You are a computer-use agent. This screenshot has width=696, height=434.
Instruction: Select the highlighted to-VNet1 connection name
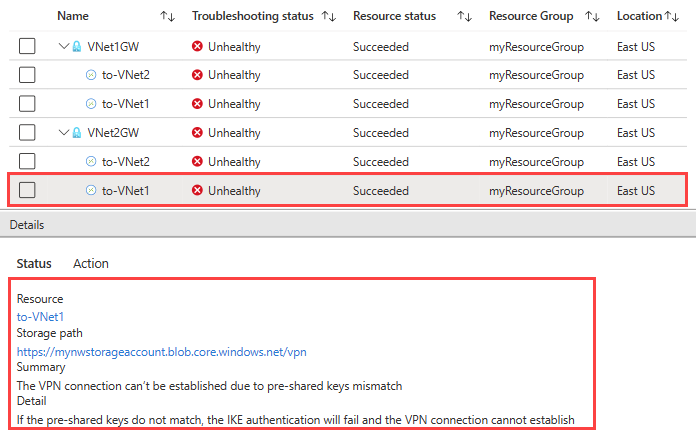click(126, 191)
